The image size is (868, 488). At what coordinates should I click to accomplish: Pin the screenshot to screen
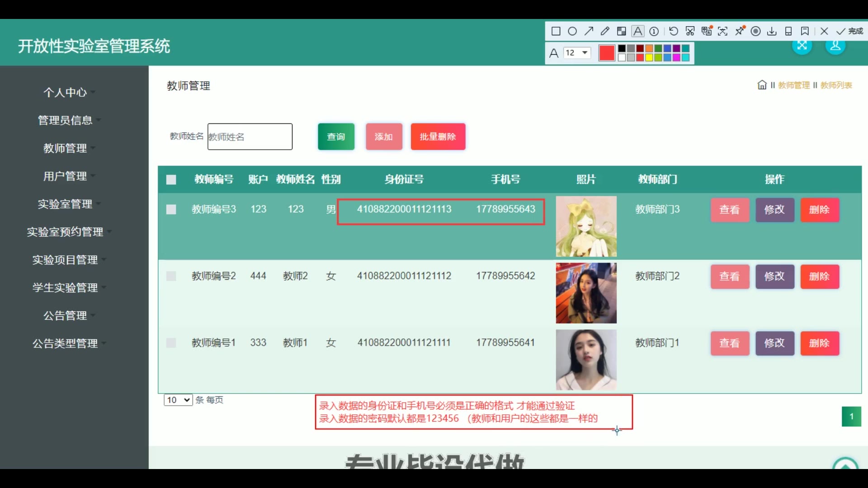coord(740,31)
